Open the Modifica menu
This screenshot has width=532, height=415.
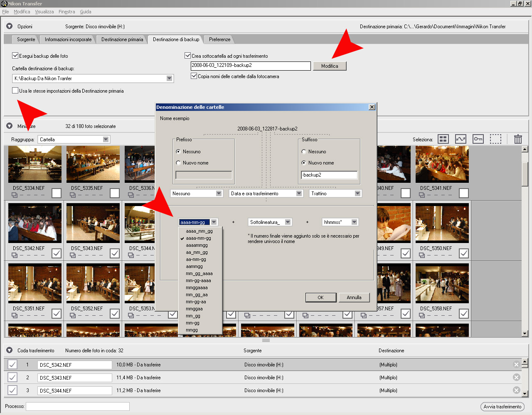point(22,12)
